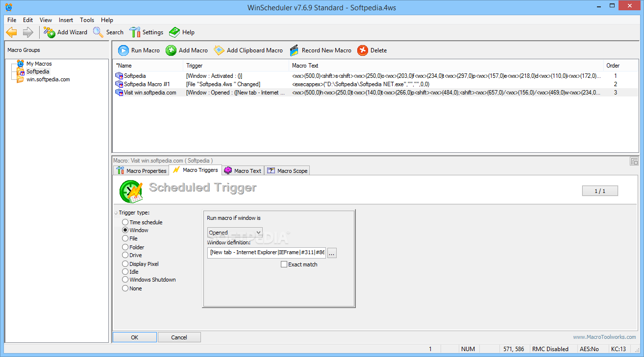644x357 pixels.
Task: Click the KC:13 status bar entry
Action: point(619,349)
